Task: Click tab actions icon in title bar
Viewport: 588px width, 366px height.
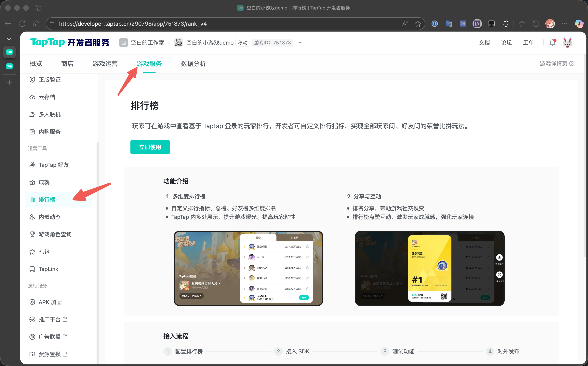Action: (x=38, y=8)
